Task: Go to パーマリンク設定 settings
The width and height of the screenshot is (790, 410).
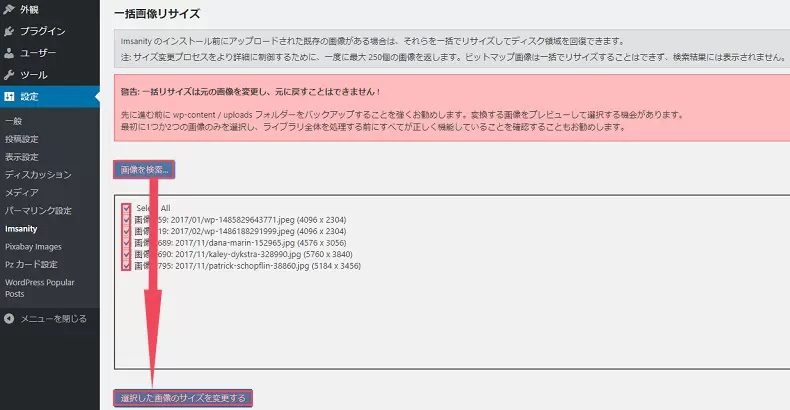Action: 38,211
